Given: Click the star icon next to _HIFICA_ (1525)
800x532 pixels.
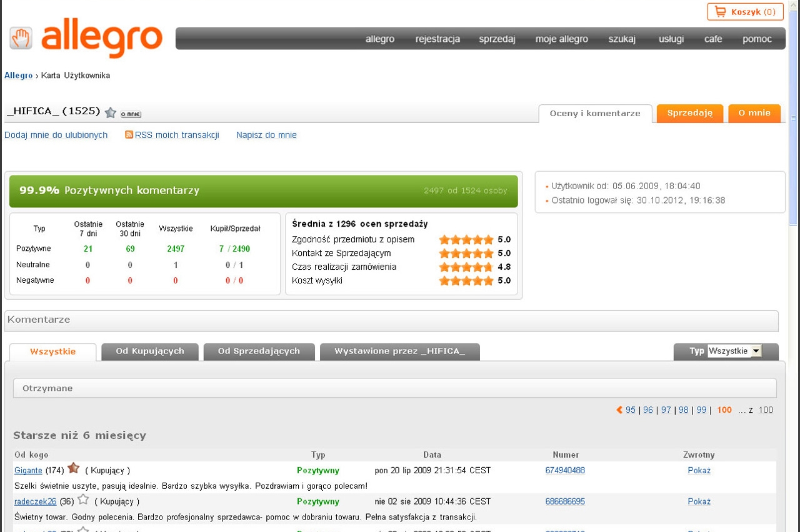Looking at the screenshot, I should pyautogui.click(x=111, y=112).
